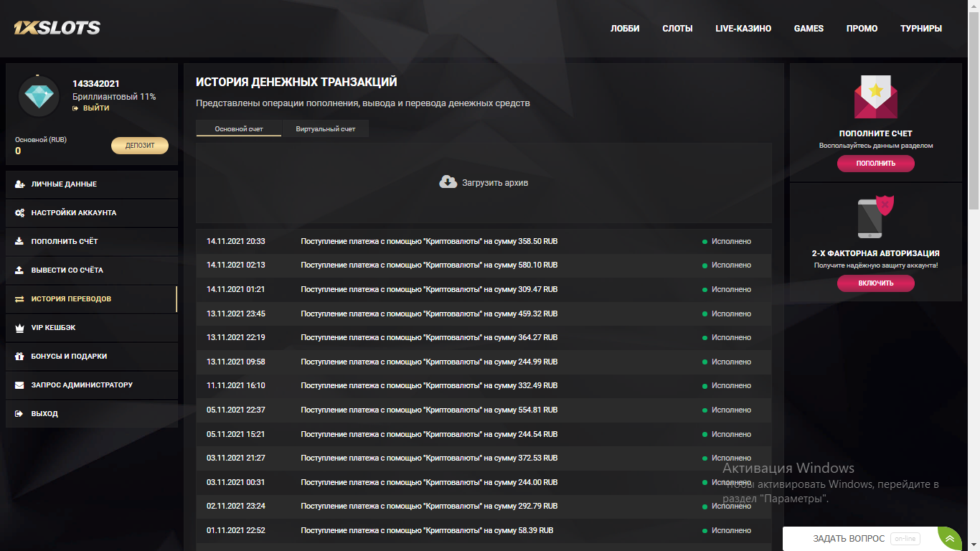Click the personal data user icon
The image size is (980, 551).
[x=19, y=184]
